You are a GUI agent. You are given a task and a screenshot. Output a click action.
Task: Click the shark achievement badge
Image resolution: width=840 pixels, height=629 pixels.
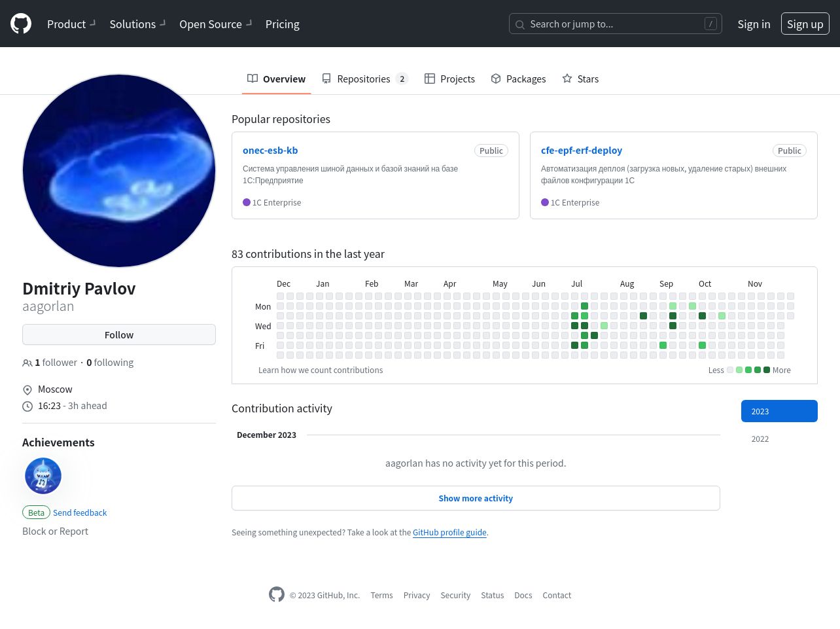point(43,476)
